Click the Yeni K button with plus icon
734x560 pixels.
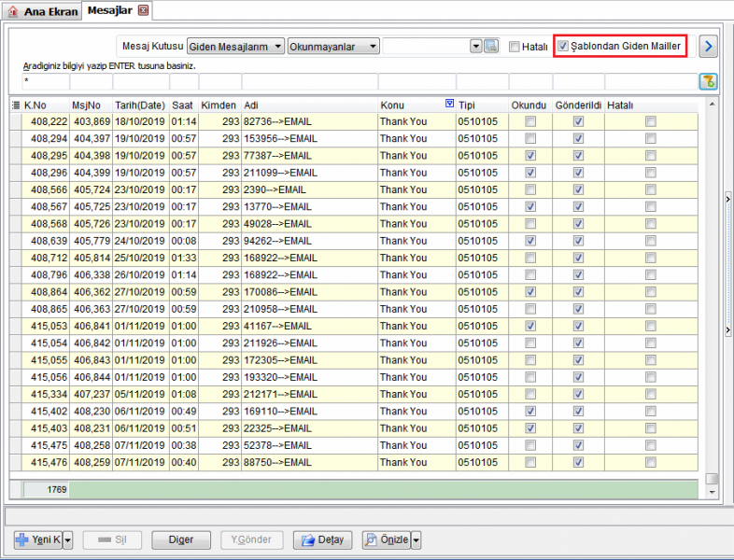38,539
